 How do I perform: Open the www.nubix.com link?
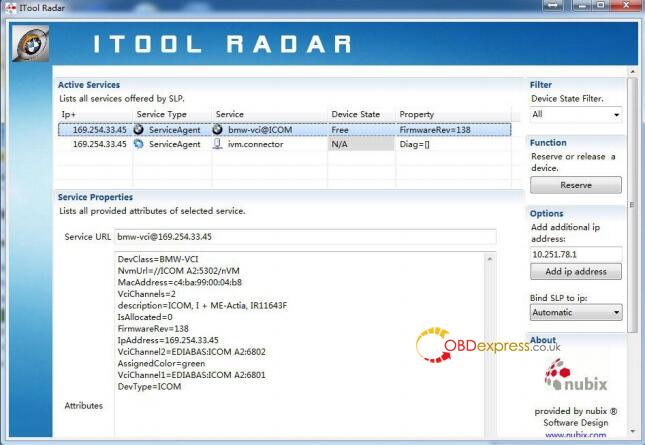click(575, 435)
